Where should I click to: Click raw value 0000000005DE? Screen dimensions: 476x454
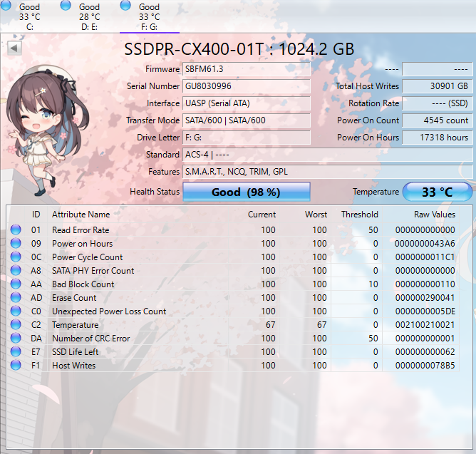pos(425,311)
